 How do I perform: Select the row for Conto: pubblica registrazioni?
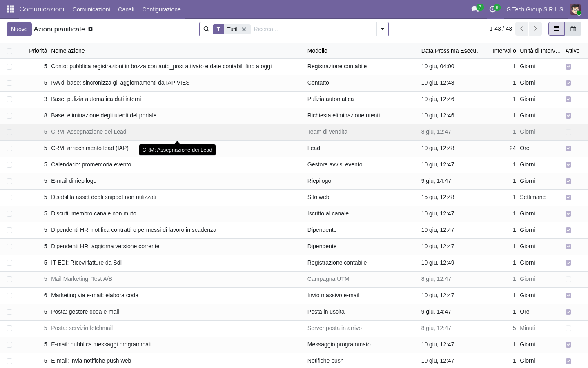point(9,67)
